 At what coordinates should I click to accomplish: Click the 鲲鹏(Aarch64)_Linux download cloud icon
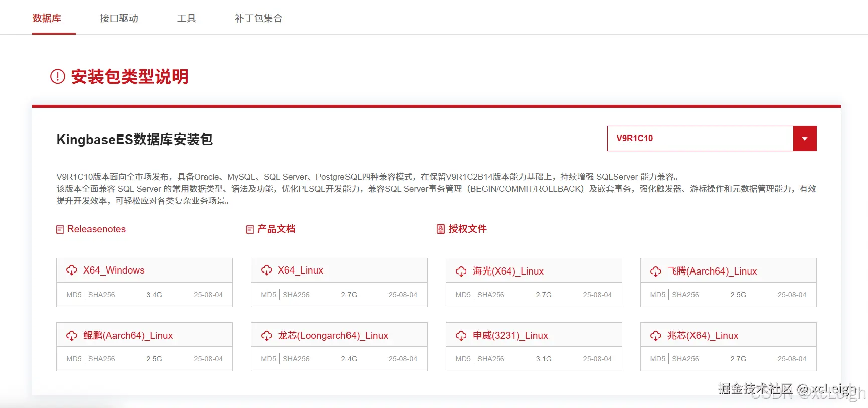coord(72,335)
